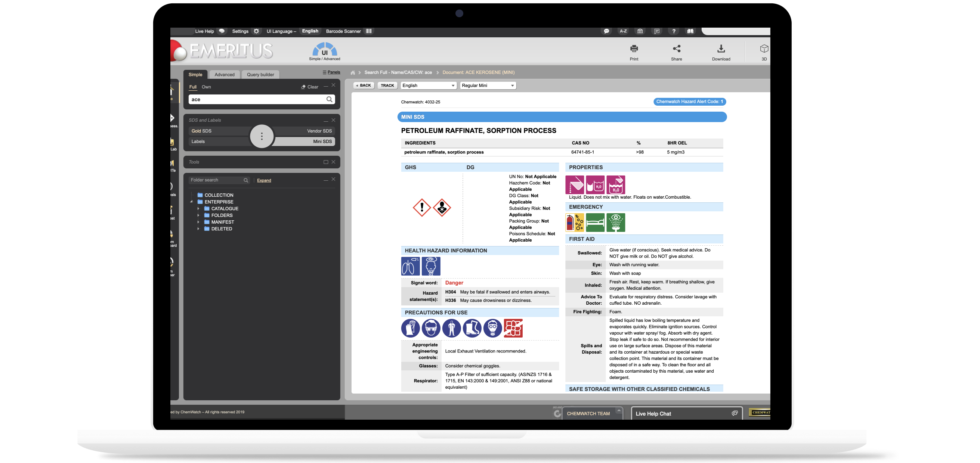Click the respirator mask precaution icon
Viewport: 980px width, 463px height.
coord(492,328)
